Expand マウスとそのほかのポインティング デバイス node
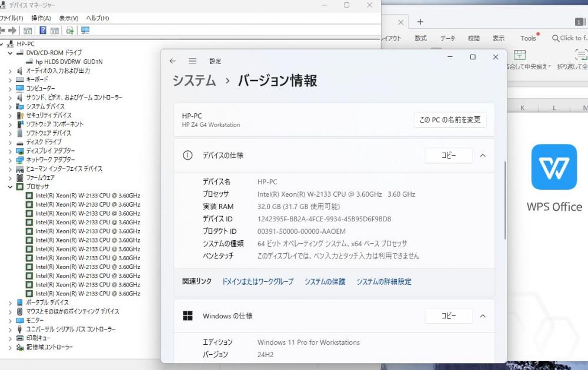The image size is (588, 370). coord(10,312)
